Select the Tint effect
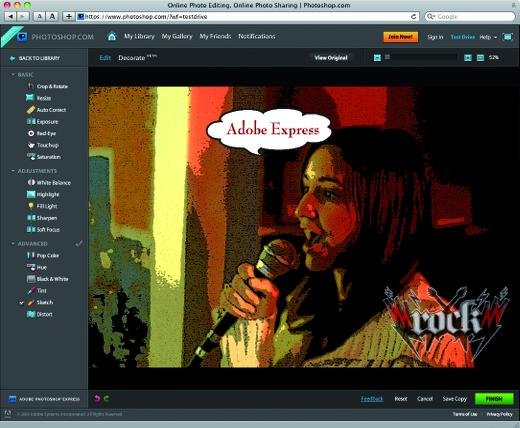The height and width of the screenshot is (428, 520). (37, 291)
